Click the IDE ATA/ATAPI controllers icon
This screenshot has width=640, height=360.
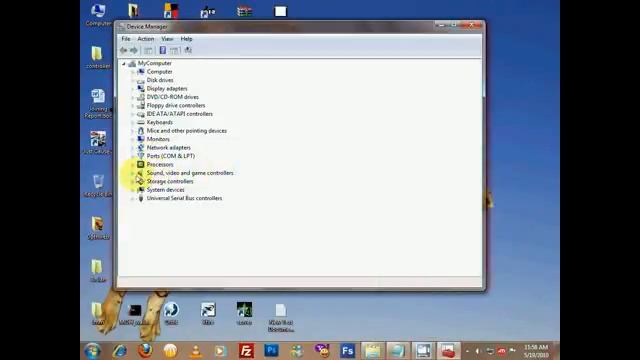click(141, 114)
